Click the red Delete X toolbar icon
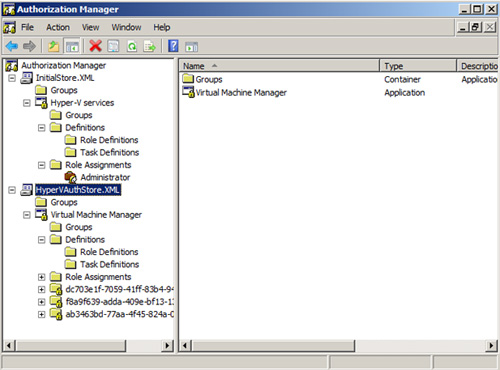 click(95, 46)
